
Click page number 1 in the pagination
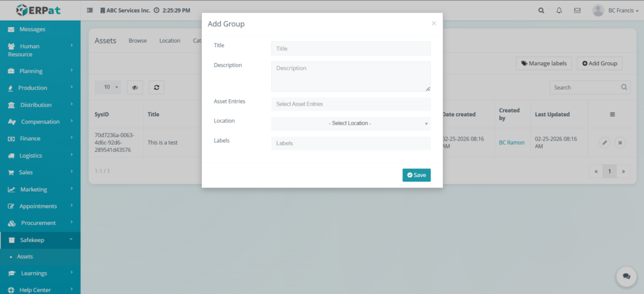coord(610,171)
